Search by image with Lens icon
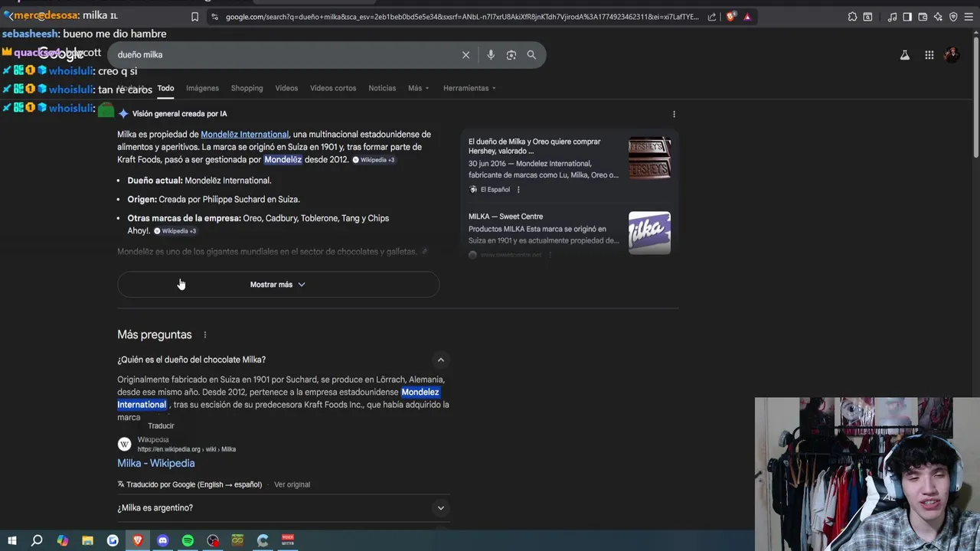The width and height of the screenshot is (980, 551). [511, 55]
